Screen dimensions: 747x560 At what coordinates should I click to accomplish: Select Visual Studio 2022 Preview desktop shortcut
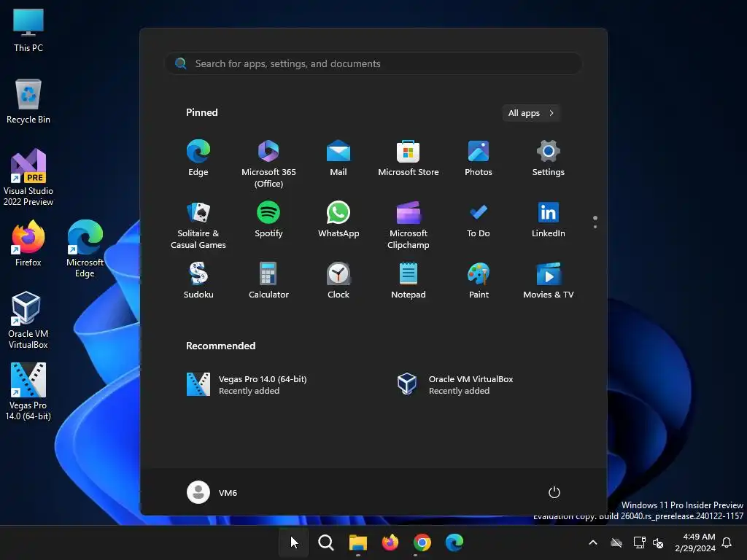click(x=28, y=178)
